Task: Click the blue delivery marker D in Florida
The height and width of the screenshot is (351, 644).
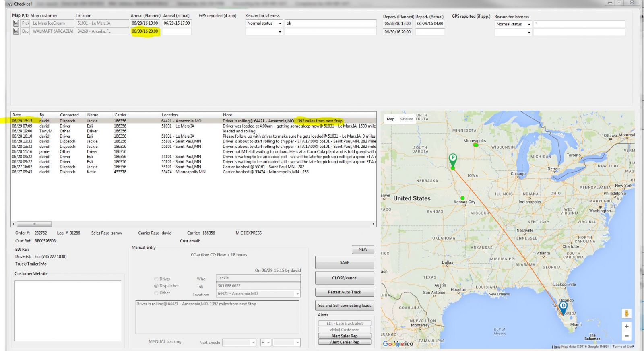Action: [x=563, y=307]
